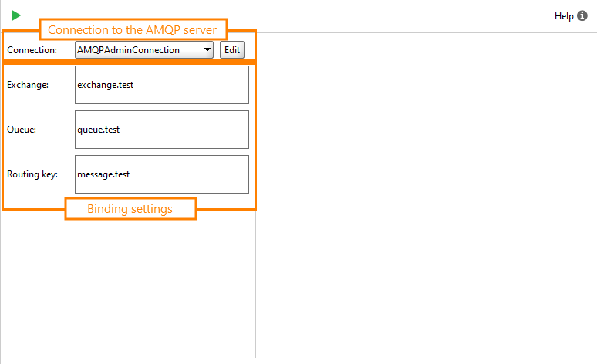Select the "Binding settings" callout

[x=130, y=209]
